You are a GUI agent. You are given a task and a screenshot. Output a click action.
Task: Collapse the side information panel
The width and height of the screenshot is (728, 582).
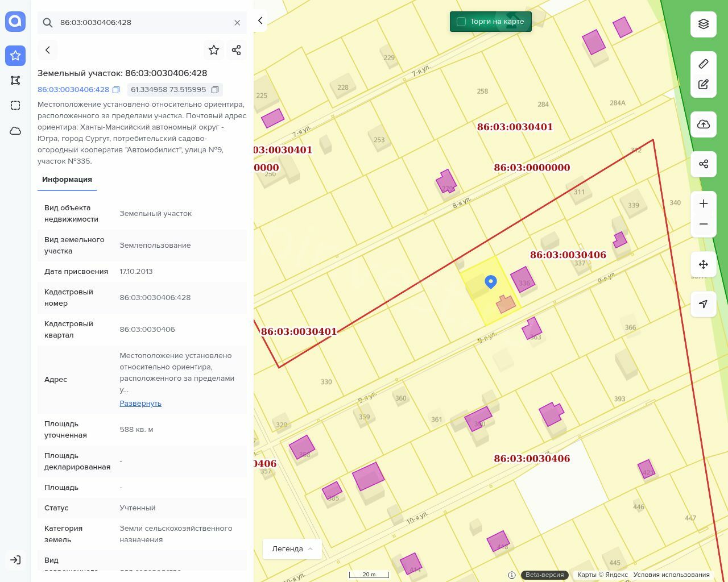[x=260, y=20]
